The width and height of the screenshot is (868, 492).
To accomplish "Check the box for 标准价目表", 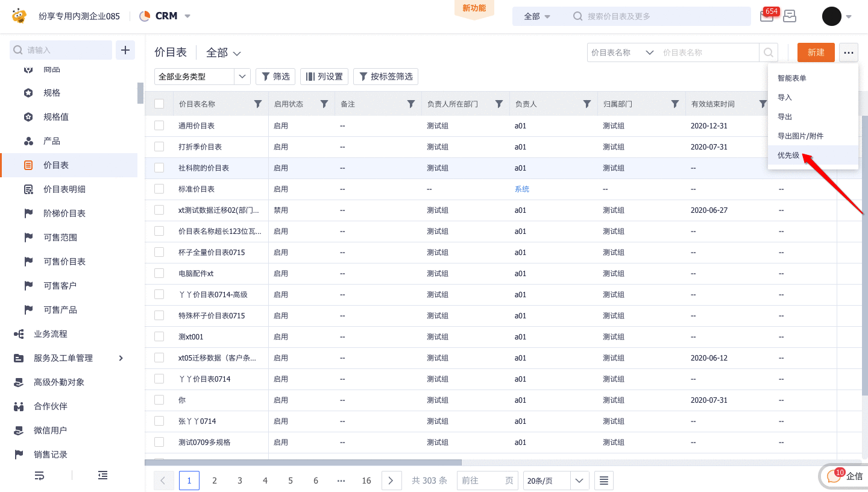I will click(159, 189).
